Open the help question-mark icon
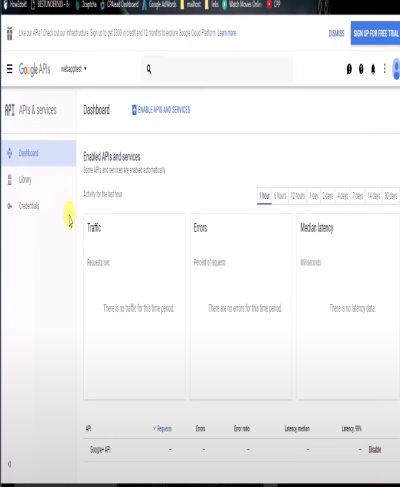The image size is (400, 487). [361, 69]
